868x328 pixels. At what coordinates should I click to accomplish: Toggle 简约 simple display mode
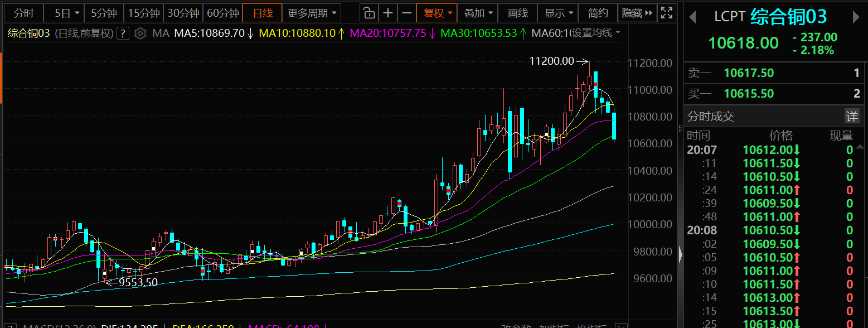pyautogui.click(x=598, y=13)
